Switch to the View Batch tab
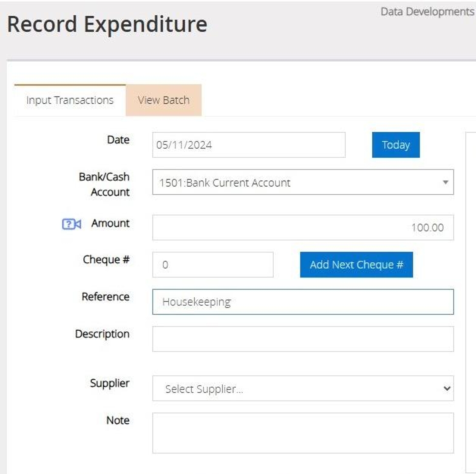This screenshot has height=474, width=476. tap(164, 100)
